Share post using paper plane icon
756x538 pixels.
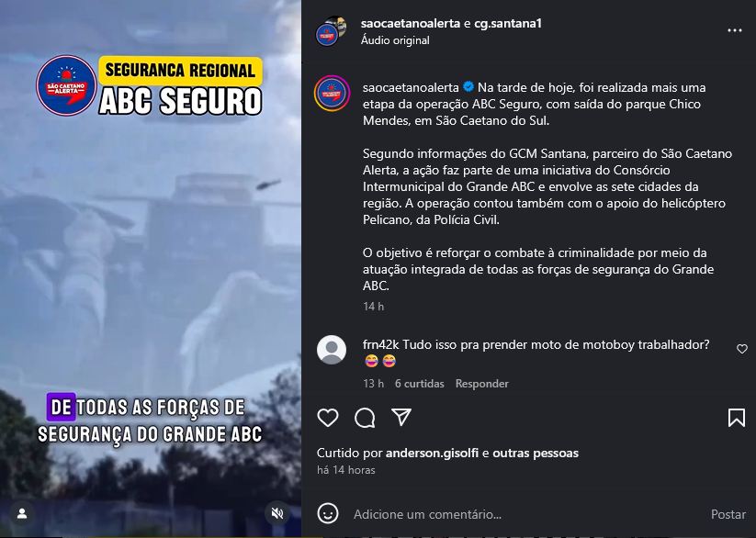click(x=401, y=418)
